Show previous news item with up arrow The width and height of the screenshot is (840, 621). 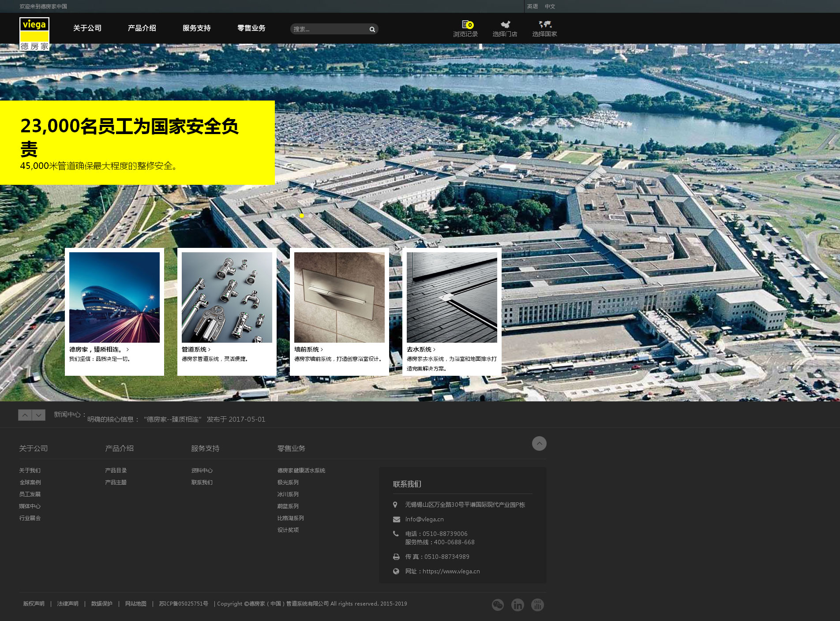tap(25, 415)
